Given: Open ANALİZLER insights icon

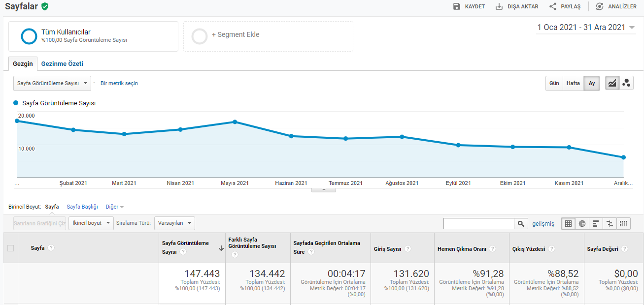Looking at the screenshot, I should coord(600,6).
